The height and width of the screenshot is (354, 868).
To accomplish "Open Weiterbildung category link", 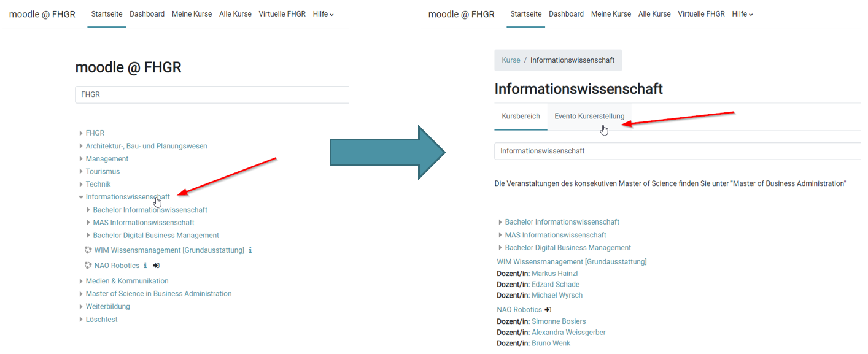I will (x=108, y=307).
